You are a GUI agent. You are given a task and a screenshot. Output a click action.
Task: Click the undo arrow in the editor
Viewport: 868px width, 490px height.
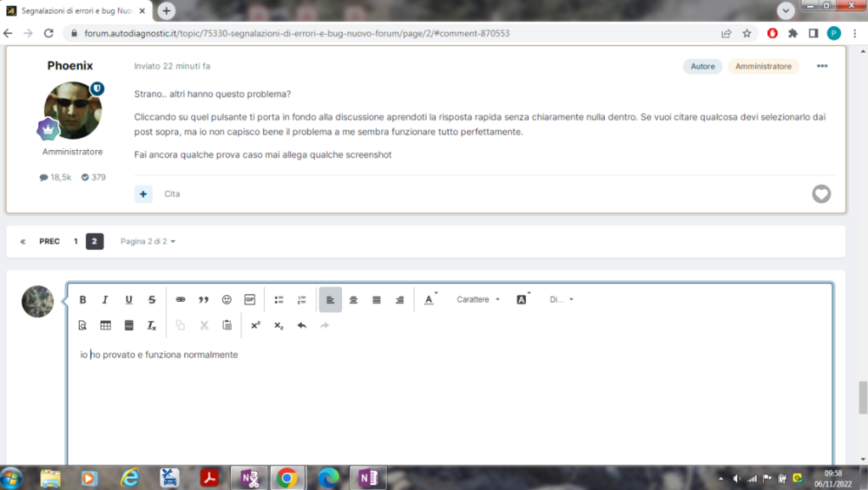302,326
